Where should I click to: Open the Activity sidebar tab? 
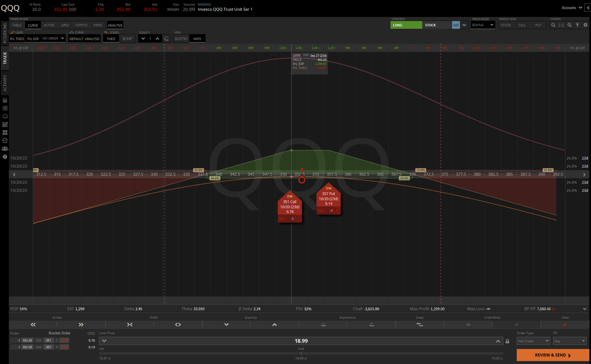[x=5, y=83]
